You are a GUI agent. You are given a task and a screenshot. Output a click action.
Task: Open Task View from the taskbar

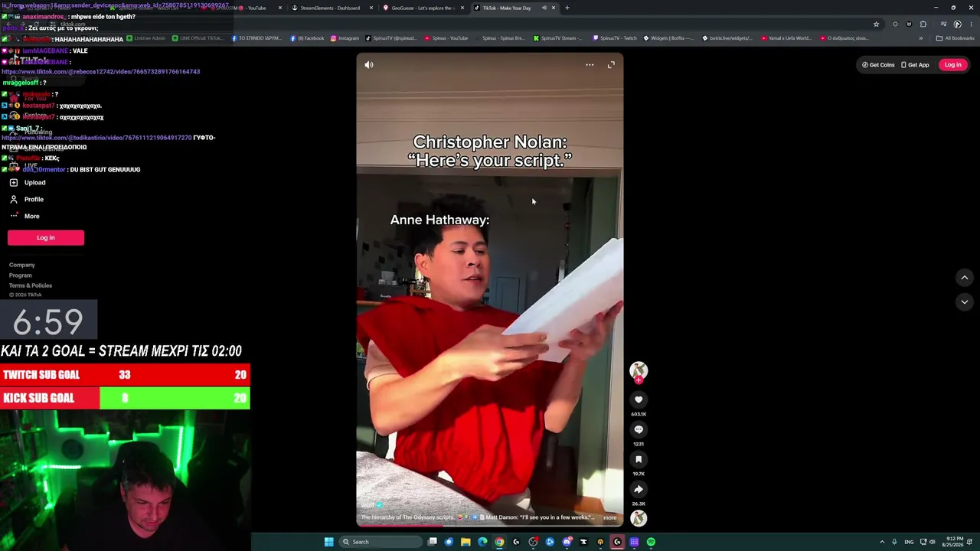(x=432, y=542)
